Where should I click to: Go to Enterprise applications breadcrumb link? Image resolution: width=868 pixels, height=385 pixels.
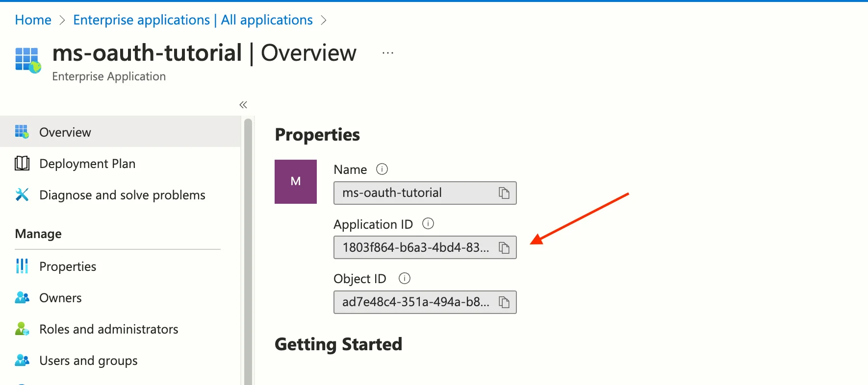[x=193, y=20]
